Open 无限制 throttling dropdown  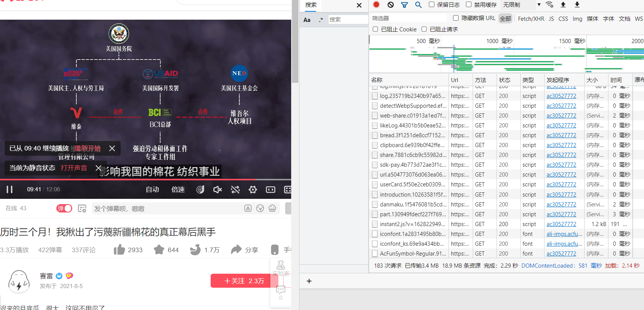click(521, 5)
